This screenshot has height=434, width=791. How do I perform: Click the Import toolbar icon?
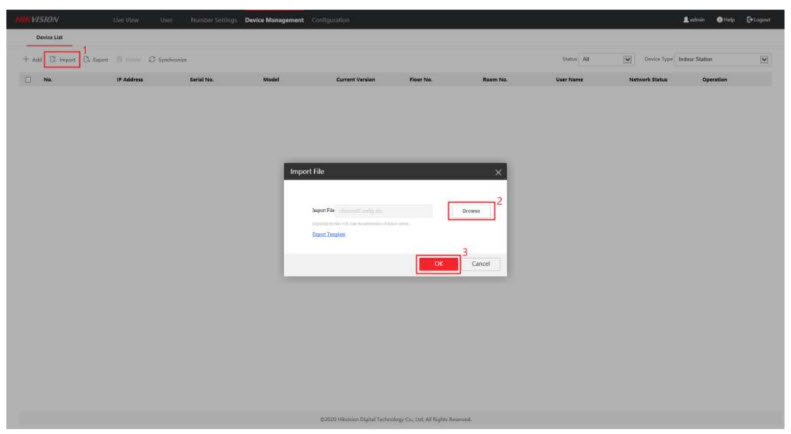[50, 59]
